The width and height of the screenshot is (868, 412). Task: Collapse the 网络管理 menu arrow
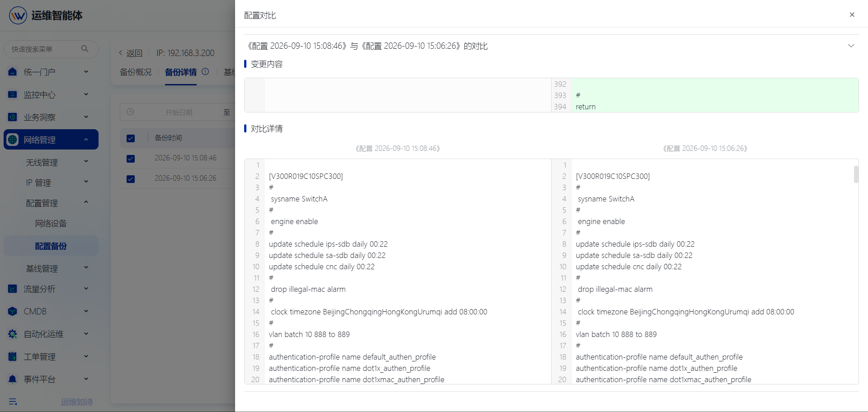(x=86, y=140)
